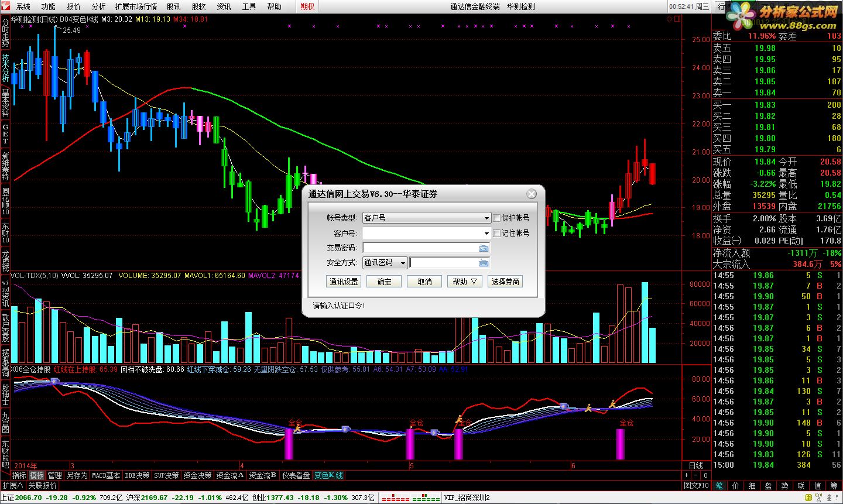Select the 细 detail panel tab

tap(752, 485)
